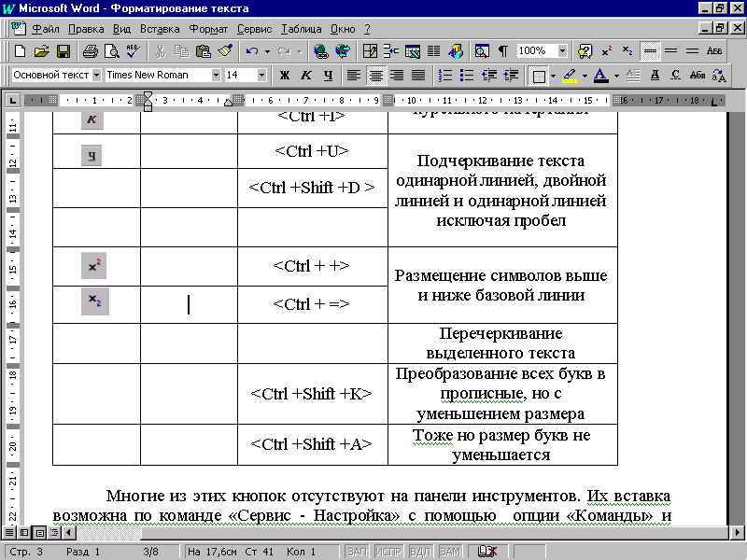This screenshot has width=747, height=560.
Task: Insert a table
Action: [391, 50]
